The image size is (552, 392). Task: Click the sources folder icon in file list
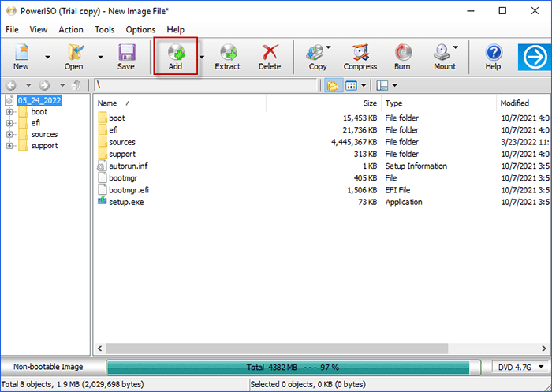coord(103,142)
